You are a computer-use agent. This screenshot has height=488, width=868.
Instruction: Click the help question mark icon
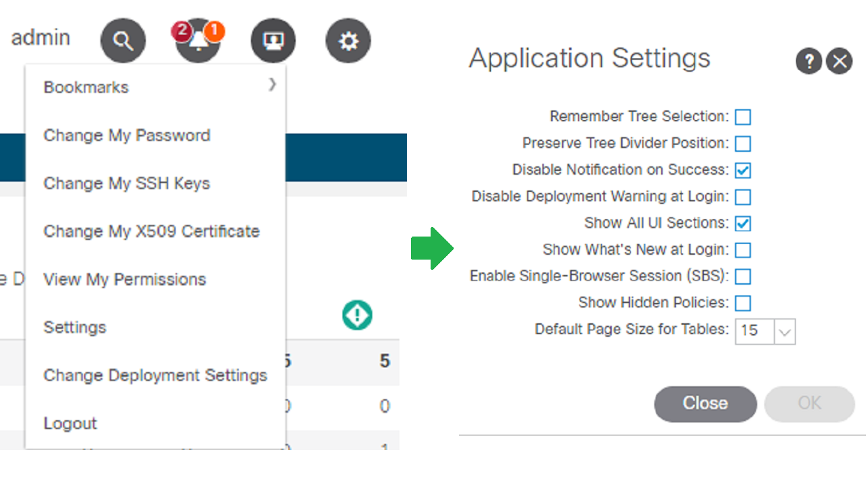click(x=809, y=62)
